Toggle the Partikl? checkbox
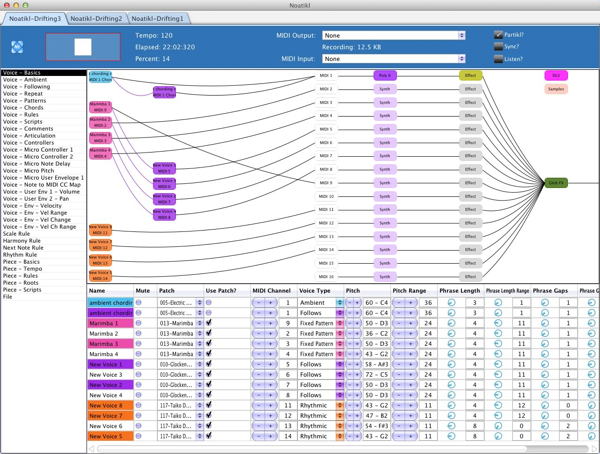600x454 pixels. point(498,35)
